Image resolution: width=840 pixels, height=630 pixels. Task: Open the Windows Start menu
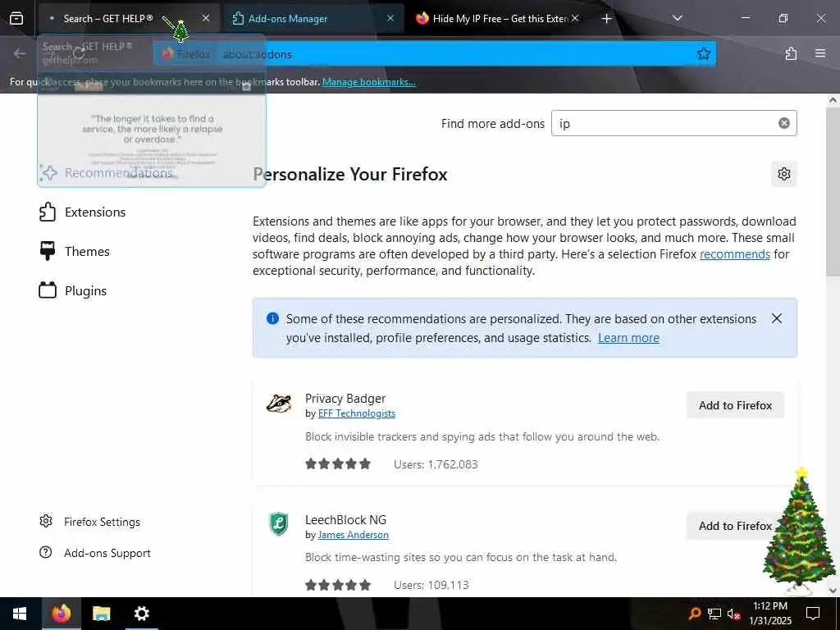click(x=20, y=614)
